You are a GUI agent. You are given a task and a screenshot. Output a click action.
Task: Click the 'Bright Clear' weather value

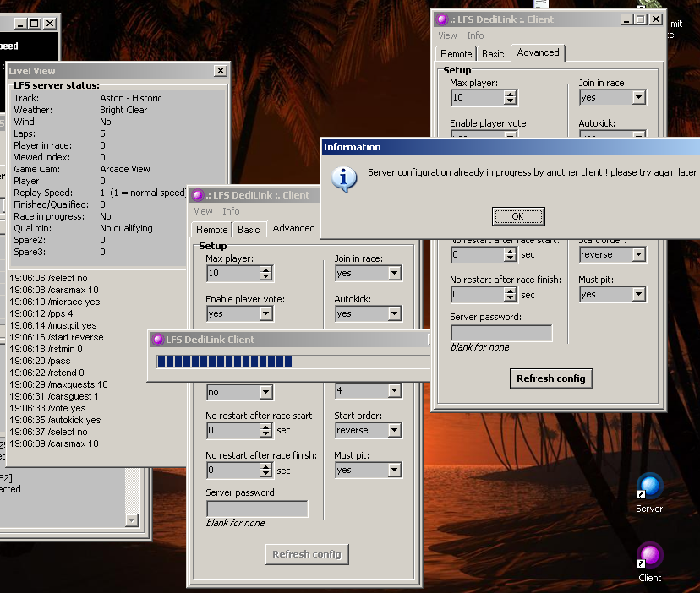(x=123, y=110)
